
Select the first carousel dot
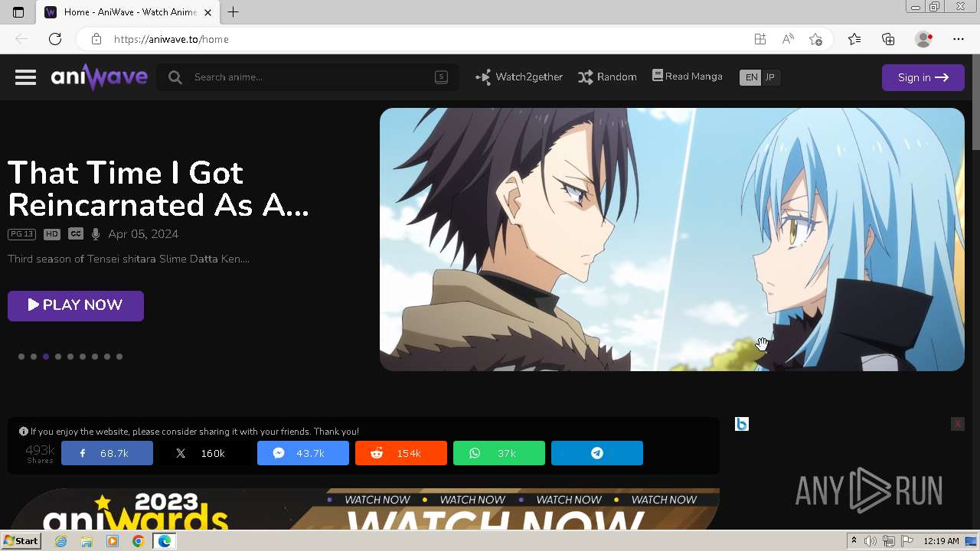click(x=21, y=357)
